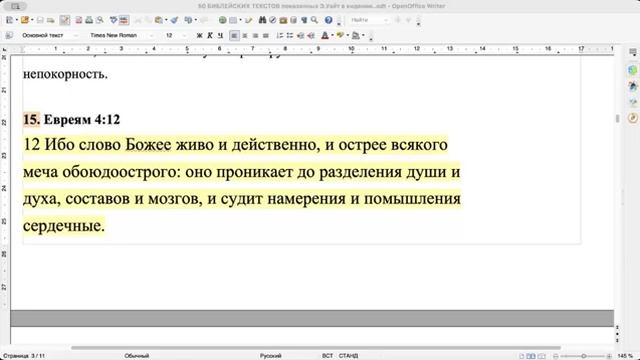Run the Spellcheck tool

pyautogui.click(x=114, y=20)
